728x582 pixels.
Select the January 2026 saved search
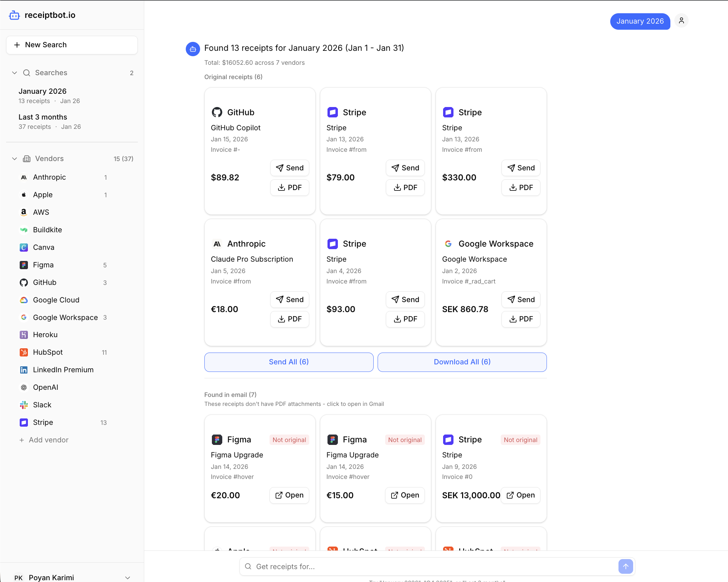point(42,91)
